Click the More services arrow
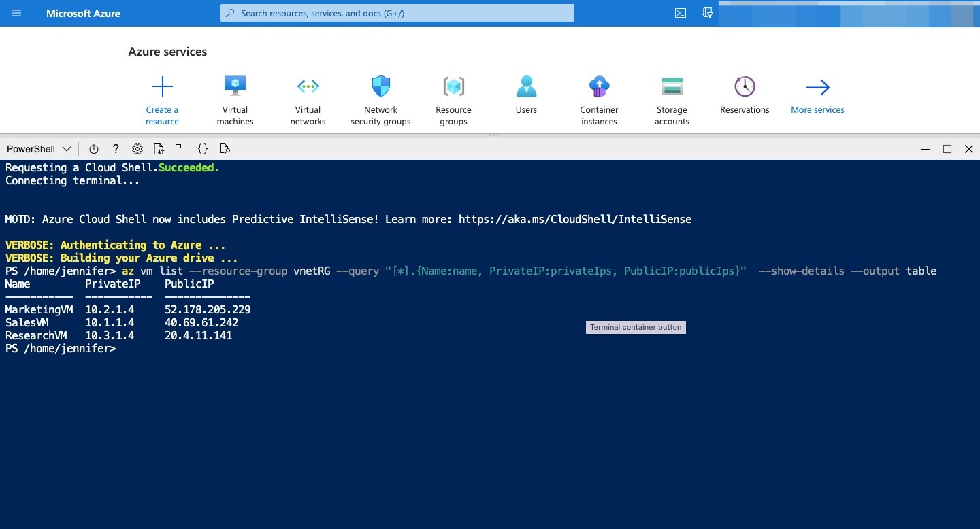Image resolution: width=980 pixels, height=529 pixels. coord(817,87)
